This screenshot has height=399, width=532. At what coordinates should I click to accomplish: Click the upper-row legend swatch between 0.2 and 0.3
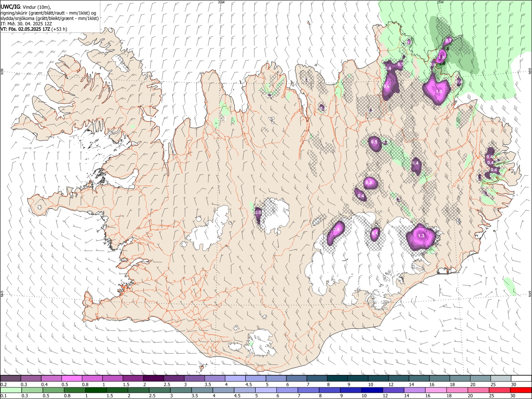click(10, 379)
